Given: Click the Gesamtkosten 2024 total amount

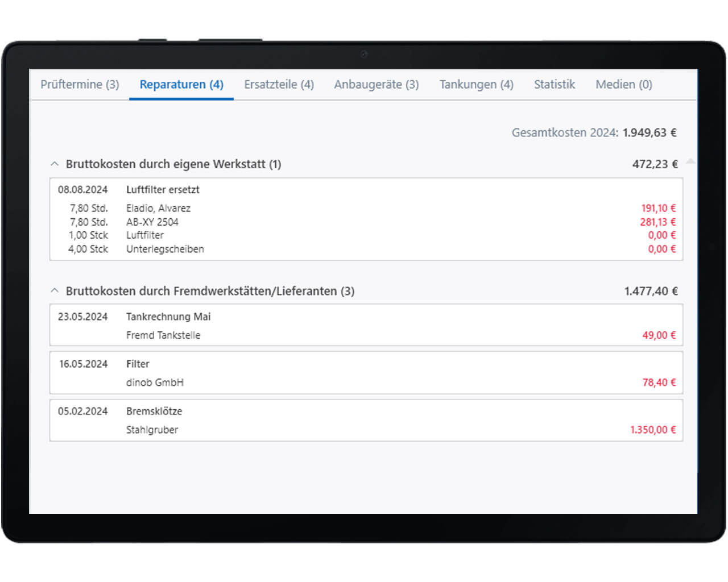Looking at the screenshot, I should tap(650, 133).
